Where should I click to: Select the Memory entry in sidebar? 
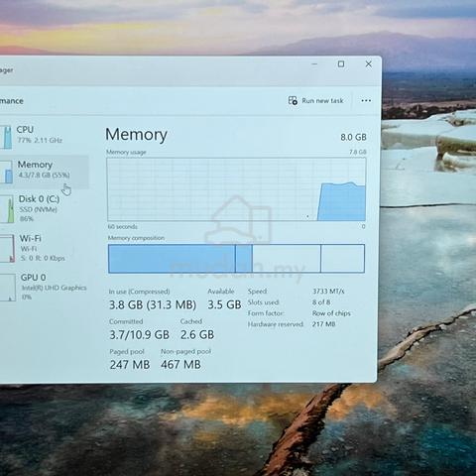coord(45,172)
